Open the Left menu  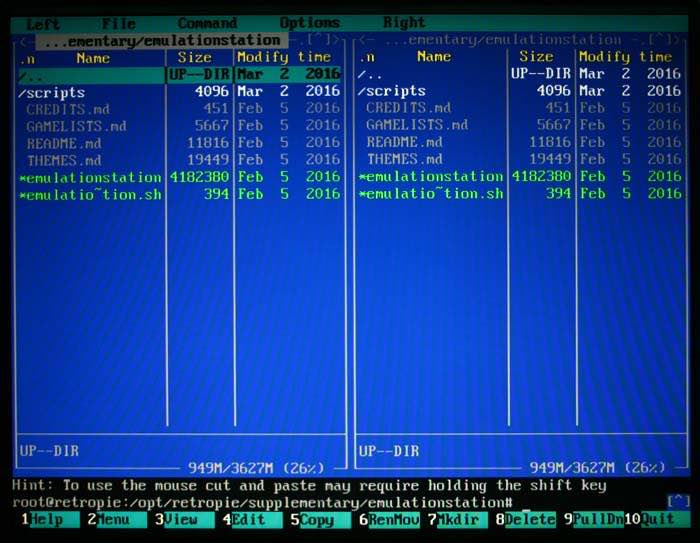click(x=43, y=24)
